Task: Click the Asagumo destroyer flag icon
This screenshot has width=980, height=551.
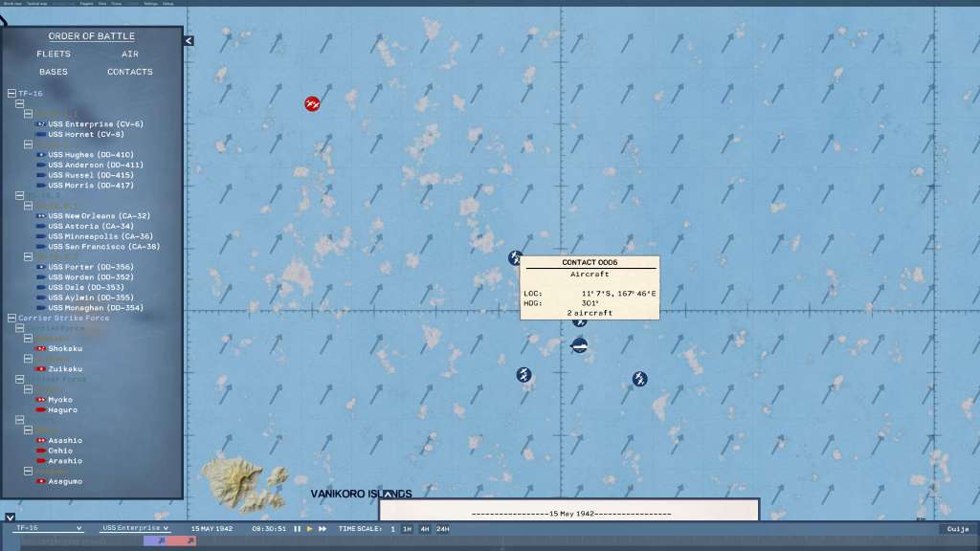Action: click(x=41, y=481)
